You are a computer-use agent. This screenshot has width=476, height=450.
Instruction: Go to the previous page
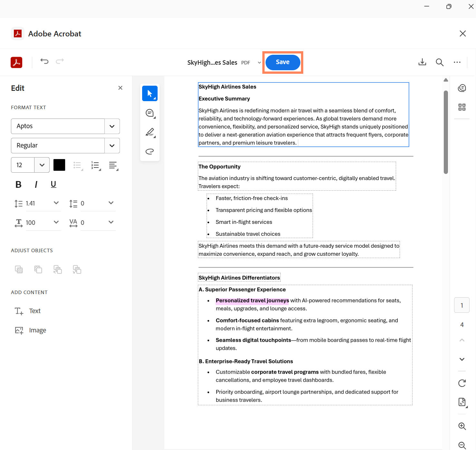coord(462,340)
